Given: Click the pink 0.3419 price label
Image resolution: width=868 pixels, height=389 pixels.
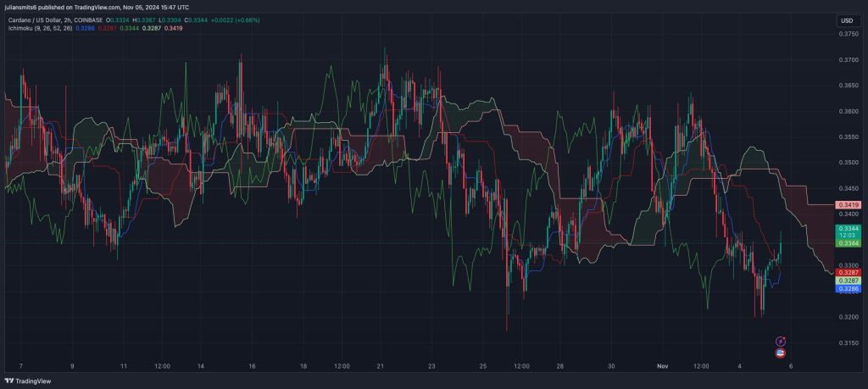Looking at the screenshot, I should click(x=847, y=205).
